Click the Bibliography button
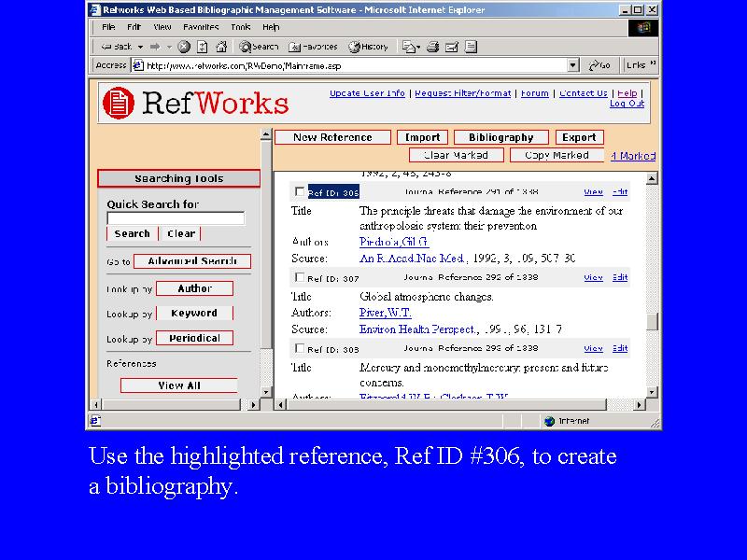This screenshot has height=560, width=747. pyautogui.click(x=501, y=137)
